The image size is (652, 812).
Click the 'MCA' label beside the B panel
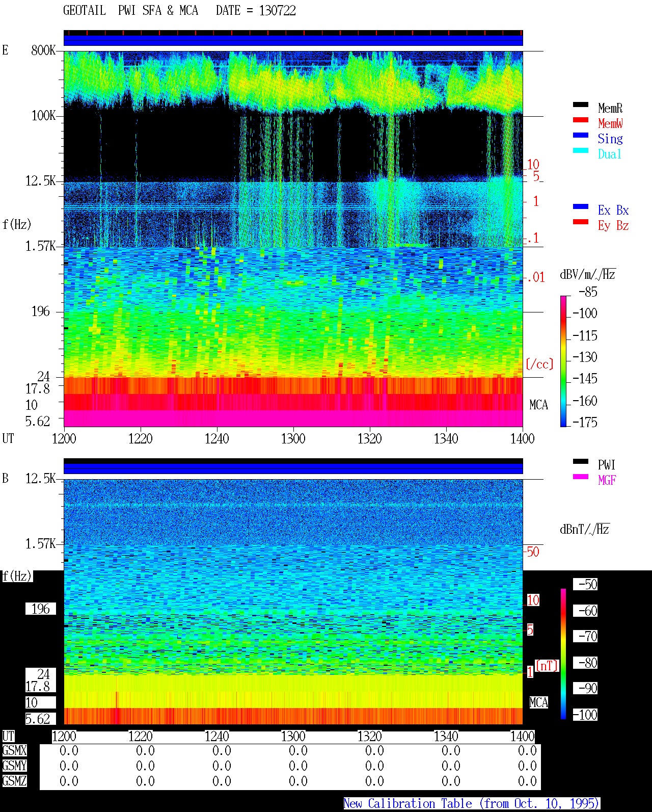point(538,703)
